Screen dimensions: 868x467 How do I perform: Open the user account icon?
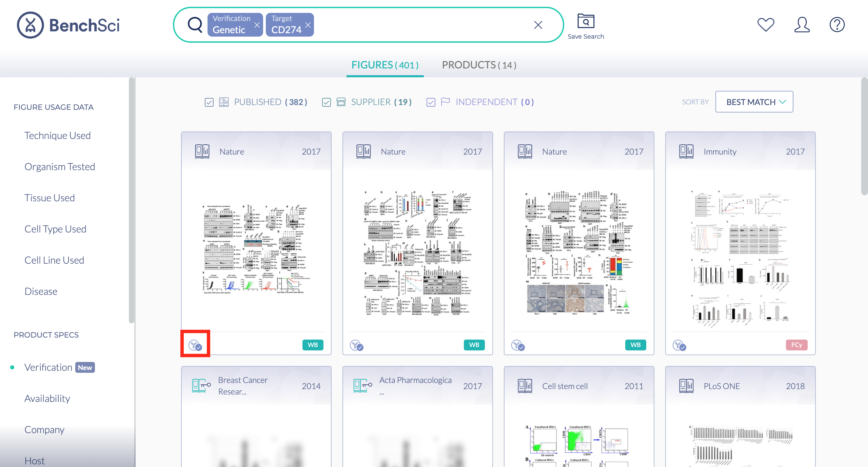point(802,24)
